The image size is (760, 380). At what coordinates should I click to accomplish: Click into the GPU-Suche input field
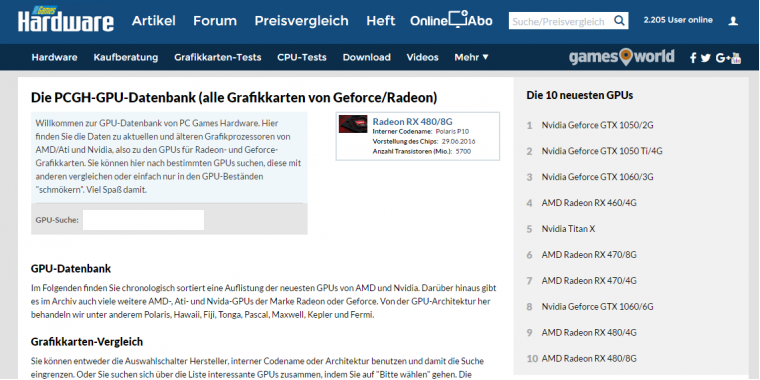tap(143, 220)
